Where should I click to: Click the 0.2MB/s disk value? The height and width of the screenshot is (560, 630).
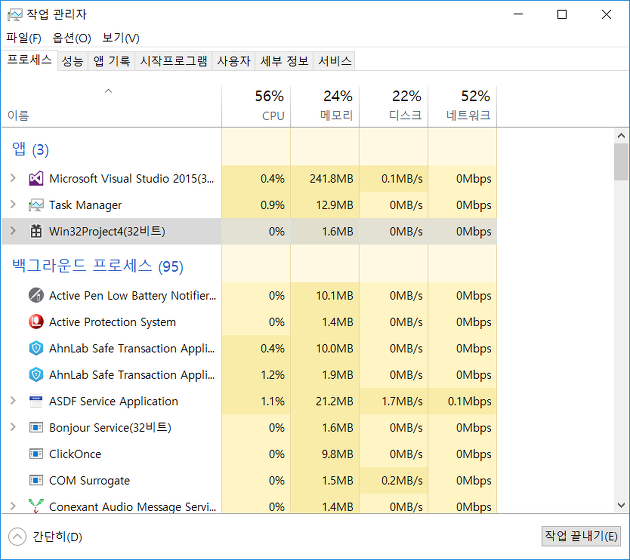tap(402, 480)
